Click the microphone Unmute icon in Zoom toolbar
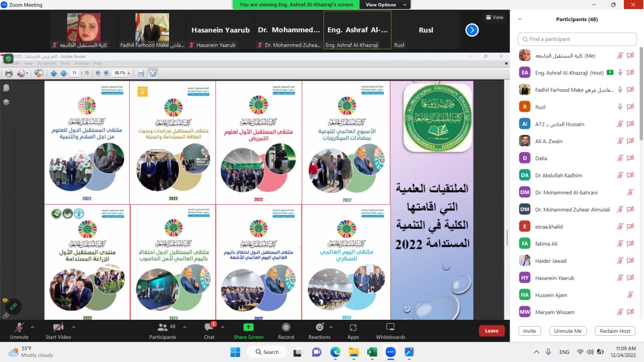 [x=19, y=327]
